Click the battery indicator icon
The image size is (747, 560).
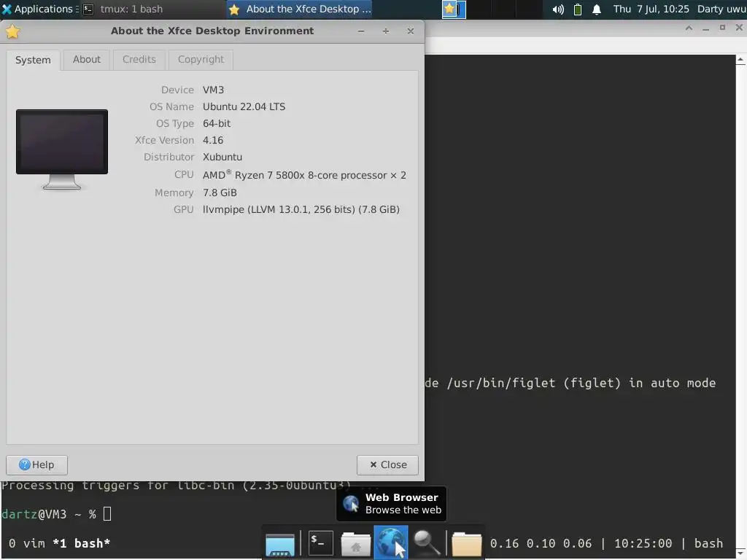pyautogui.click(x=578, y=9)
